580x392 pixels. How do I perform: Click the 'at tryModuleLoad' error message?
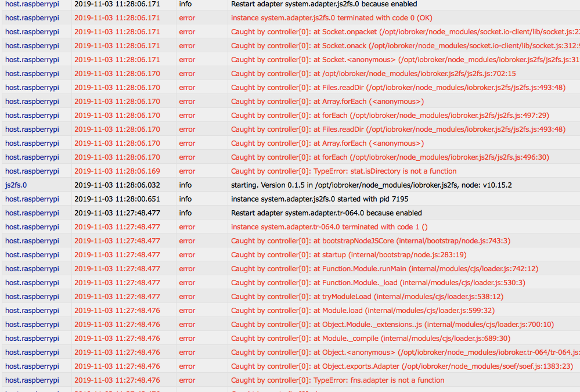pyautogui.click(x=367, y=297)
